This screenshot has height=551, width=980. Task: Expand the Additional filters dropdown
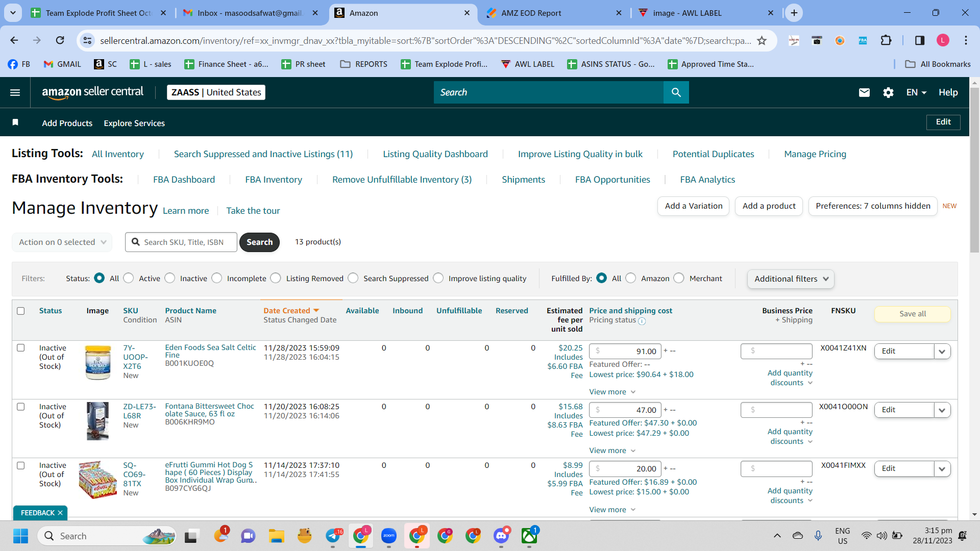coord(791,279)
